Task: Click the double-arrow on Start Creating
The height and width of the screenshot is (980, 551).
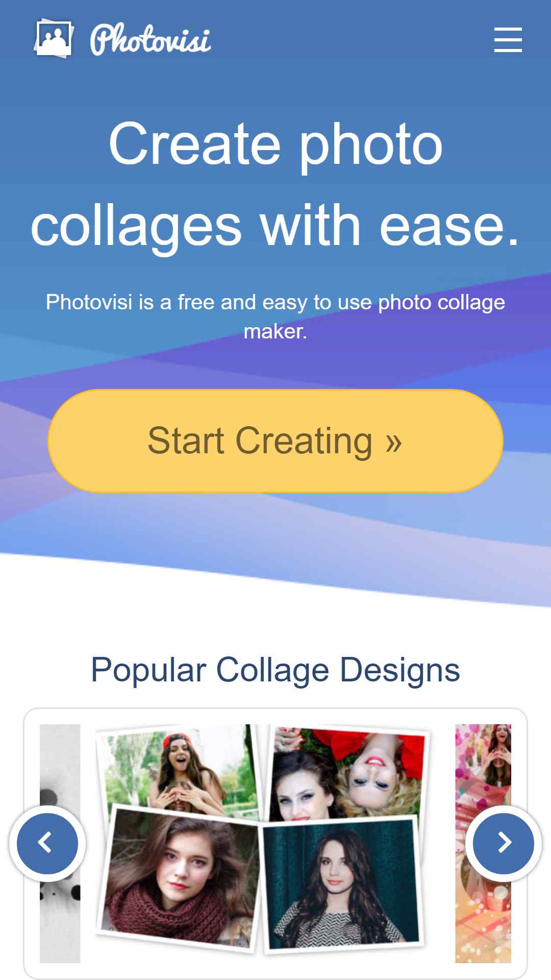Action: click(394, 443)
